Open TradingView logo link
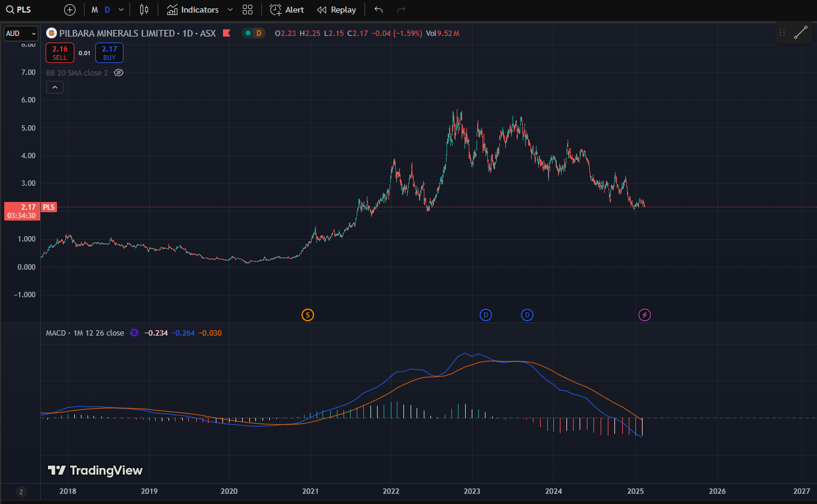The width and height of the screenshot is (817, 504). [x=95, y=470]
